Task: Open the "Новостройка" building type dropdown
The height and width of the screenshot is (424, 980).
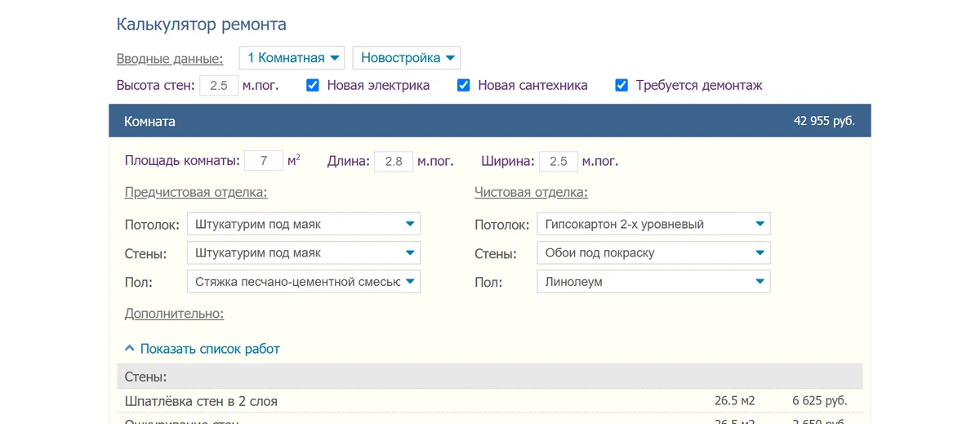Action: point(406,58)
